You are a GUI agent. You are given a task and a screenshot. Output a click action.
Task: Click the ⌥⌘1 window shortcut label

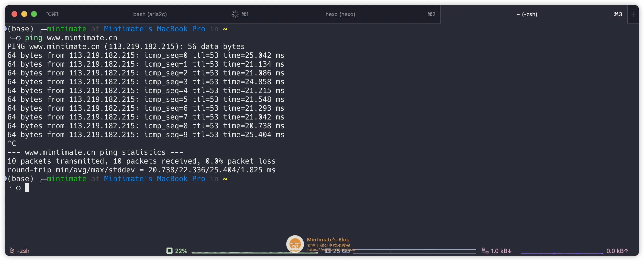click(52, 14)
